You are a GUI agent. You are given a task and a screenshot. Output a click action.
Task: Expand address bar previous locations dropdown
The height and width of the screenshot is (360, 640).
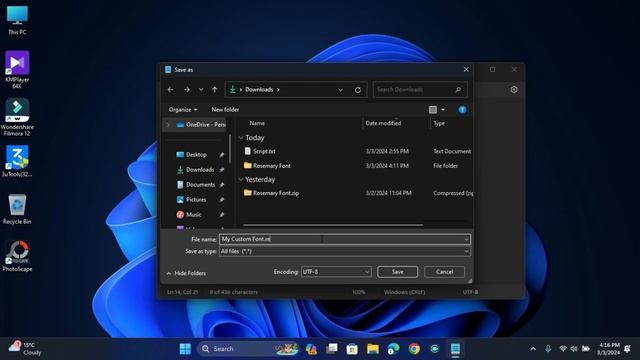coord(340,90)
